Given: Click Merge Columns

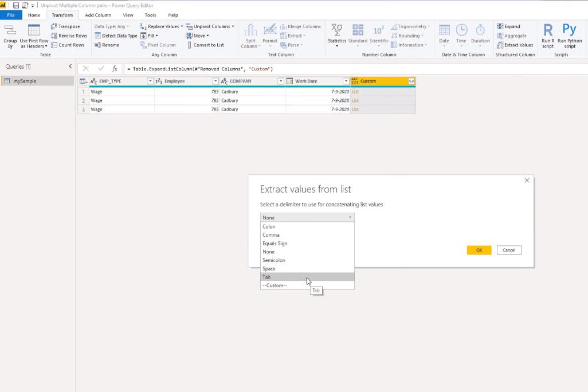Looking at the screenshot, I should (300, 26).
